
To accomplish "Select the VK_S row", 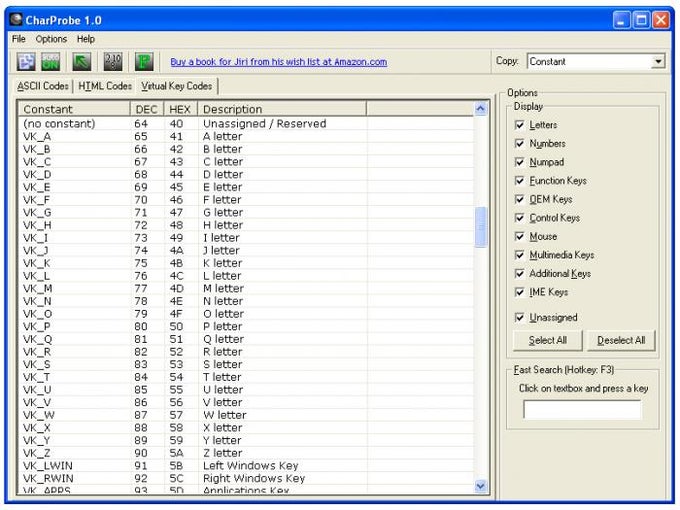I will point(246,364).
